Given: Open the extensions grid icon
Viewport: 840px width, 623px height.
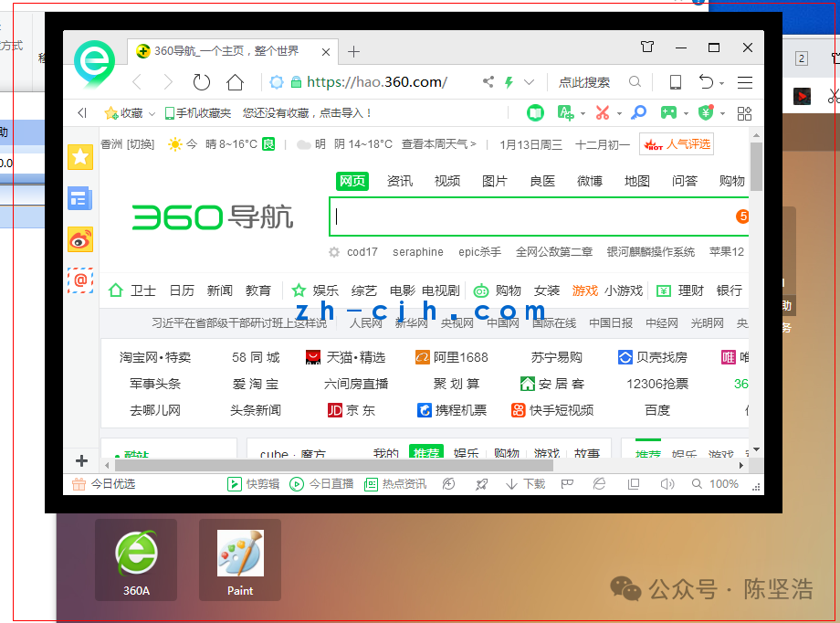Looking at the screenshot, I should [x=744, y=113].
